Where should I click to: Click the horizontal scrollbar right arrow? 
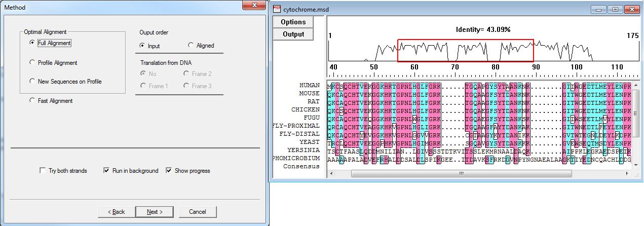(627, 173)
